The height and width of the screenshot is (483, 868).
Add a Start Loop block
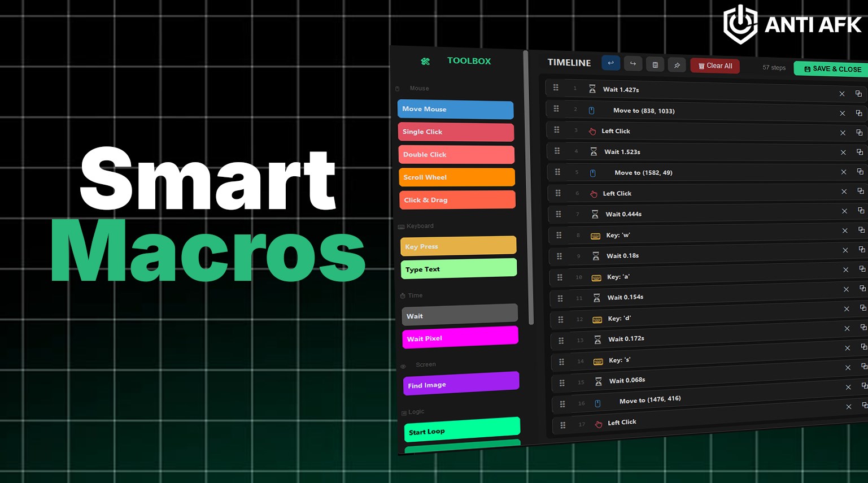tap(463, 430)
